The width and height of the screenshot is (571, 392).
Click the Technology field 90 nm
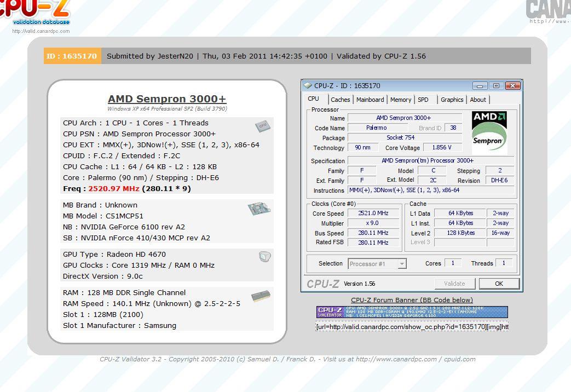362,147
